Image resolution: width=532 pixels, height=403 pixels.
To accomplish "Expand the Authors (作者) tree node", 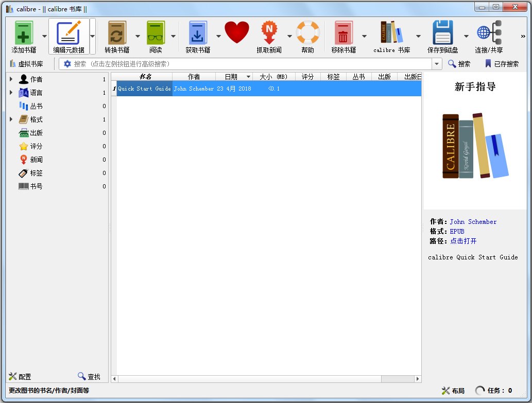I will (x=11, y=79).
